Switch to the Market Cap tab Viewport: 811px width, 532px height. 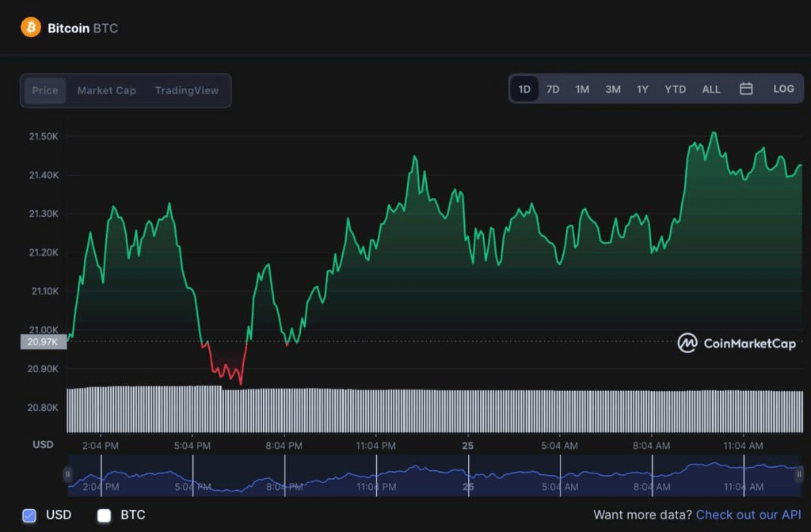pos(106,90)
